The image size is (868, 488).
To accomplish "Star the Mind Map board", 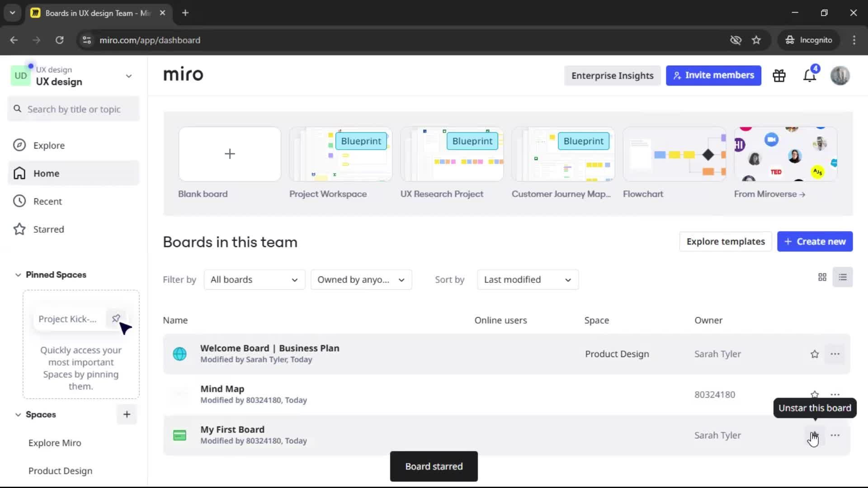I will point(815,394).
